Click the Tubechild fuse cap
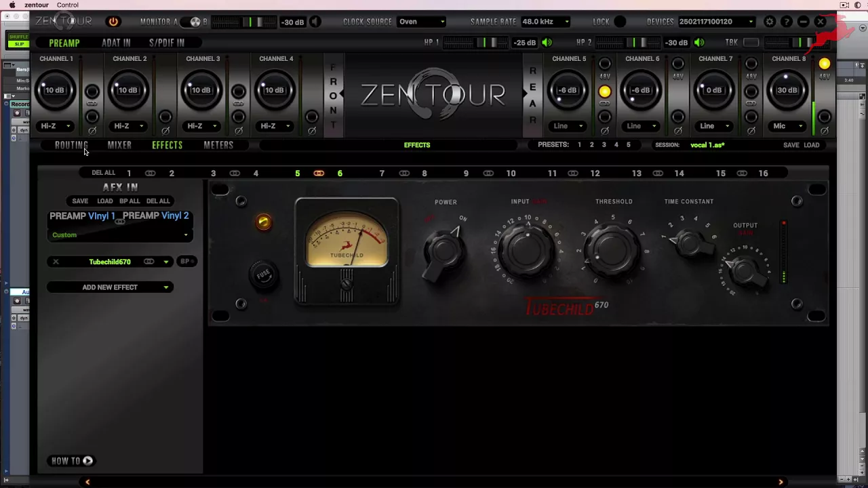 click(x=264, y=274)
